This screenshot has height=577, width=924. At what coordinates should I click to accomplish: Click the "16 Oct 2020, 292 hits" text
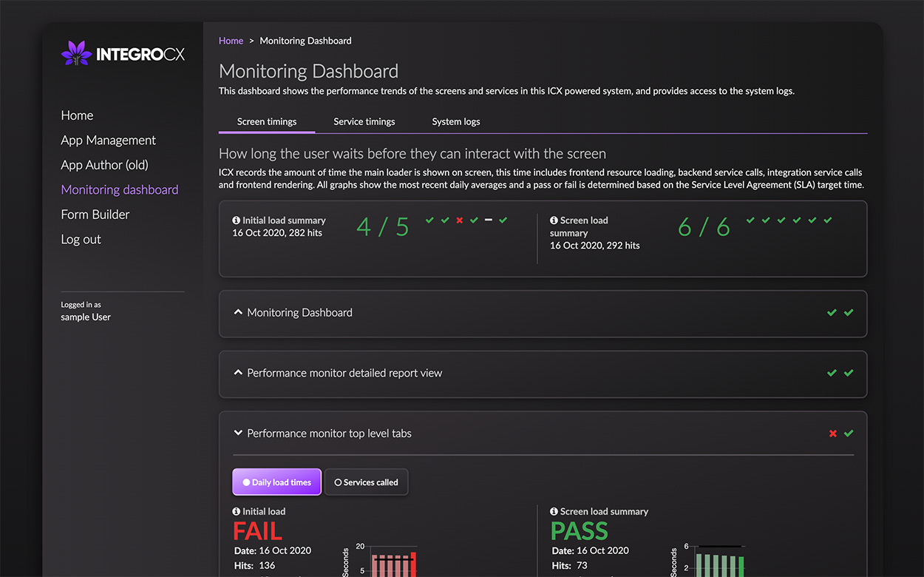(x=595, y=246)
